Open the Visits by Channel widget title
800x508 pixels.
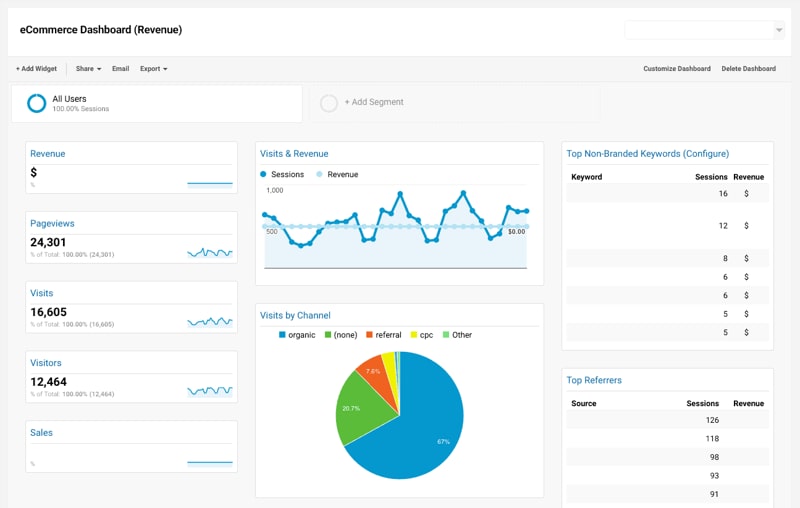295,315
